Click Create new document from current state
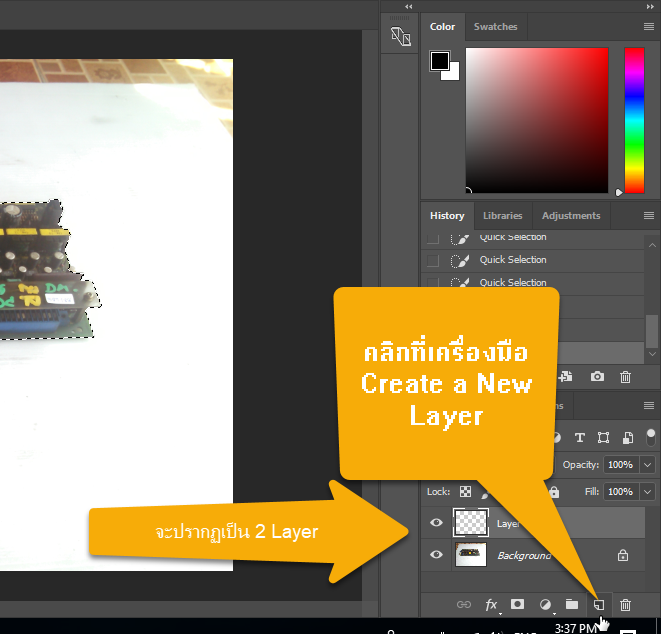The width and height of the screenshot is (661, 634). (x=566, y=376)
